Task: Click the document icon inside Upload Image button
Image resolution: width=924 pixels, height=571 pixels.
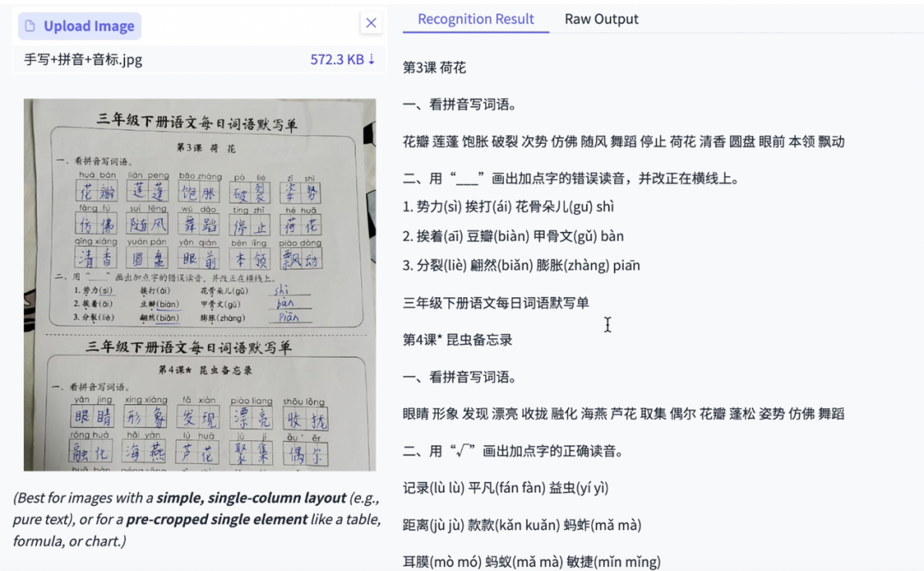Action: click(32, 26)
